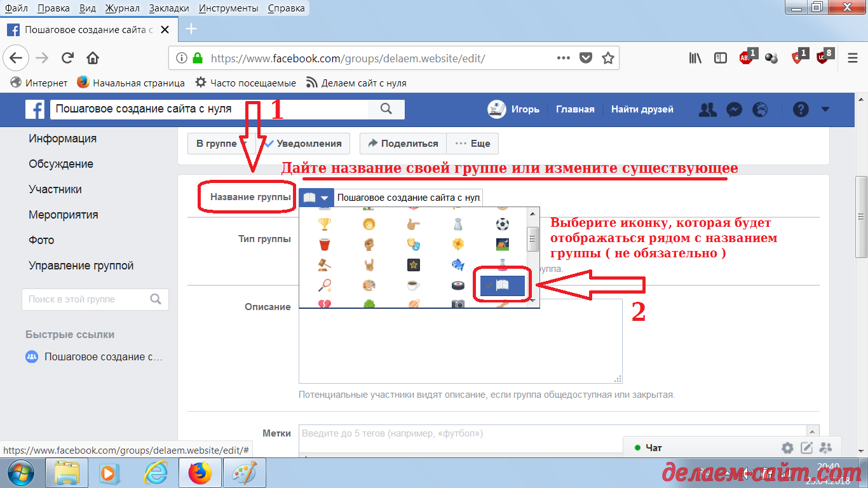Viewport: 868px width, 488px height.
Task: Open the Firefox hamburger menu
Action: pos(852,58)
